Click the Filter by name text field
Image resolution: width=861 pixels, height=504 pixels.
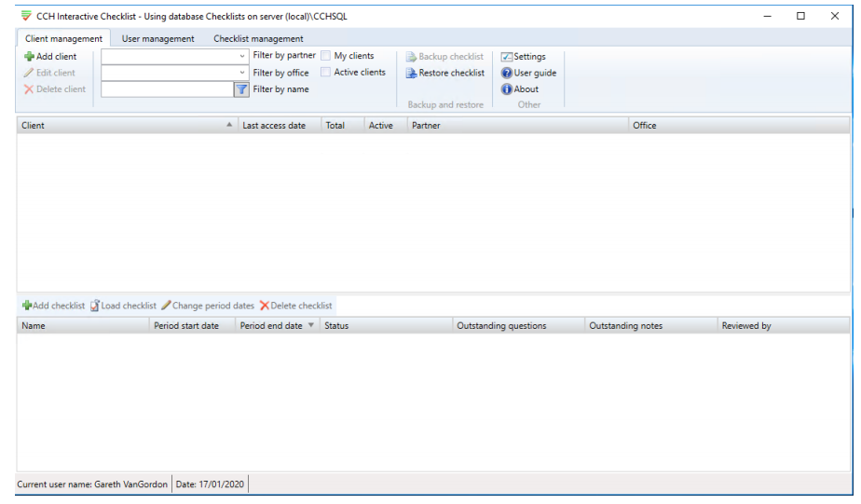point(168,89)
